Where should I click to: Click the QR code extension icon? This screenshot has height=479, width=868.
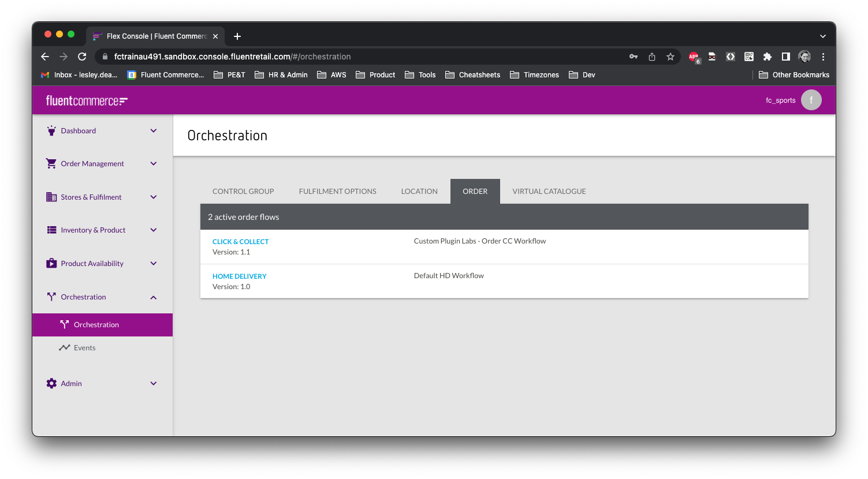(x=749, y=57)
